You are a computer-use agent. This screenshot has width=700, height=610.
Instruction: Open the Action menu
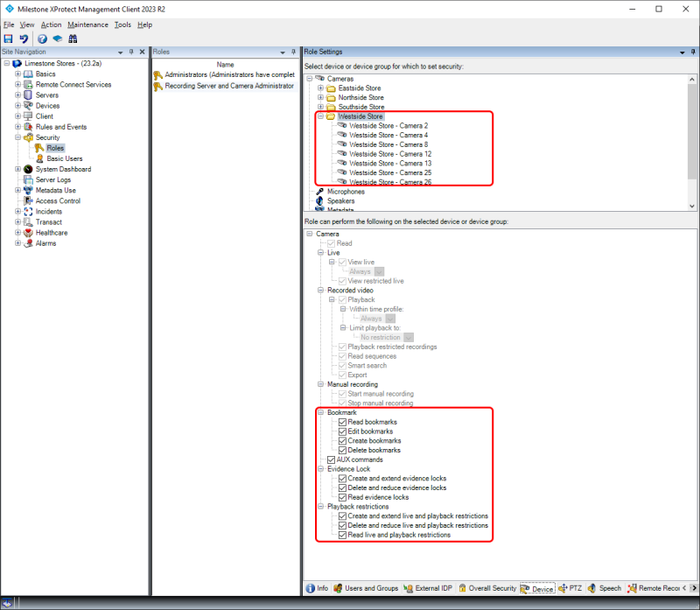click(x=52, y=25)
